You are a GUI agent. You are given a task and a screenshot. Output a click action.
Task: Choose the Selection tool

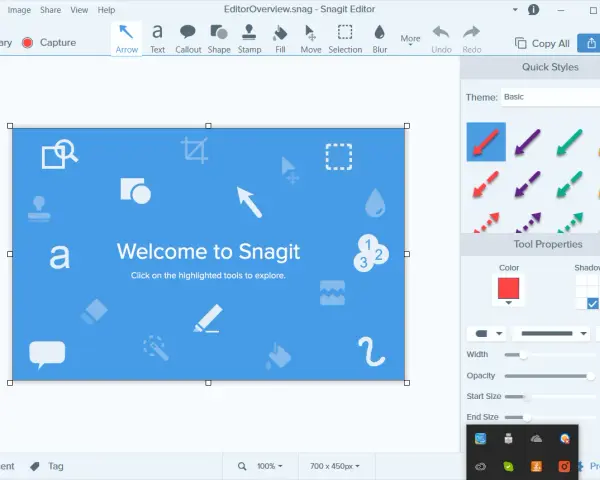point(345,39)
